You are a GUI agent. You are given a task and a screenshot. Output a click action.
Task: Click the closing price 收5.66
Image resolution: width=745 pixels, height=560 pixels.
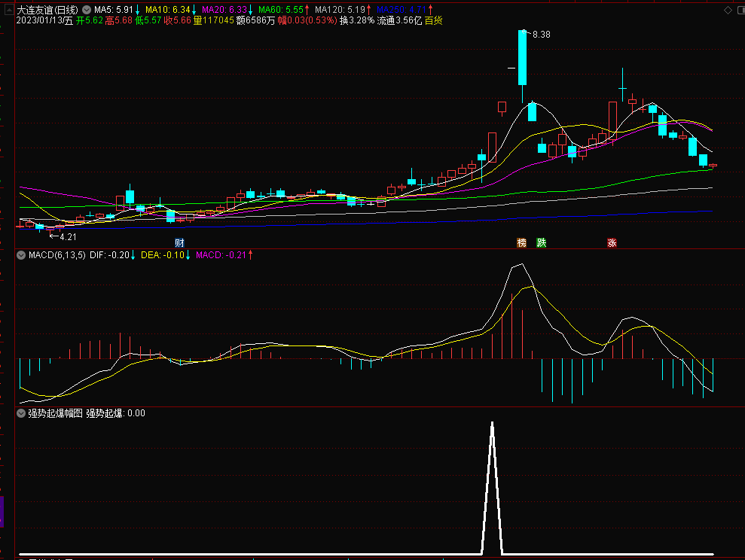coord(178,20)
